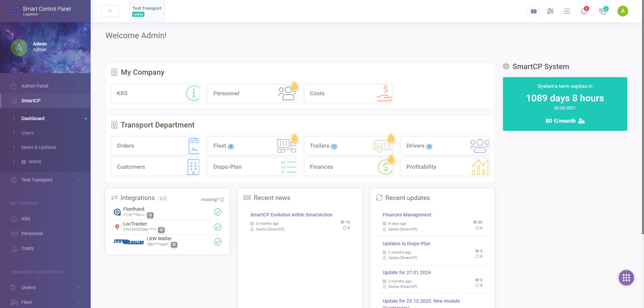Open the Drivers module
644x308 pixels.
pos(444,146)
